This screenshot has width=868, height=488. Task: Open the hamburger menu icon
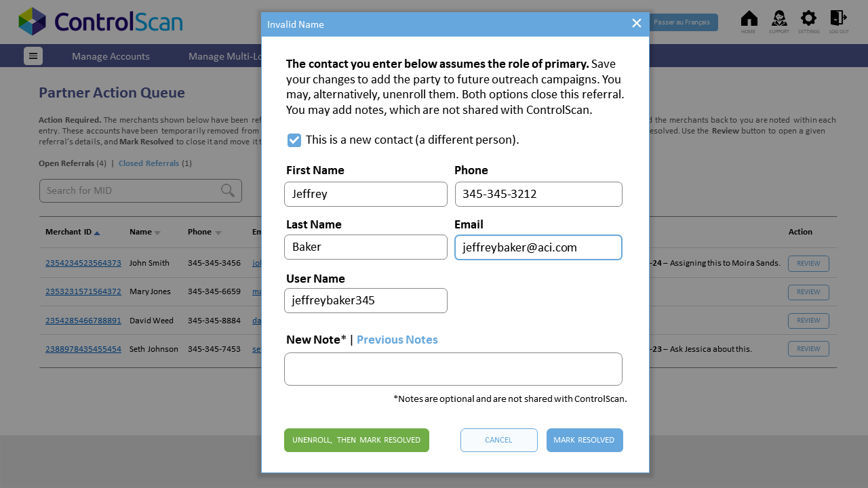click(x=33, y=56)
